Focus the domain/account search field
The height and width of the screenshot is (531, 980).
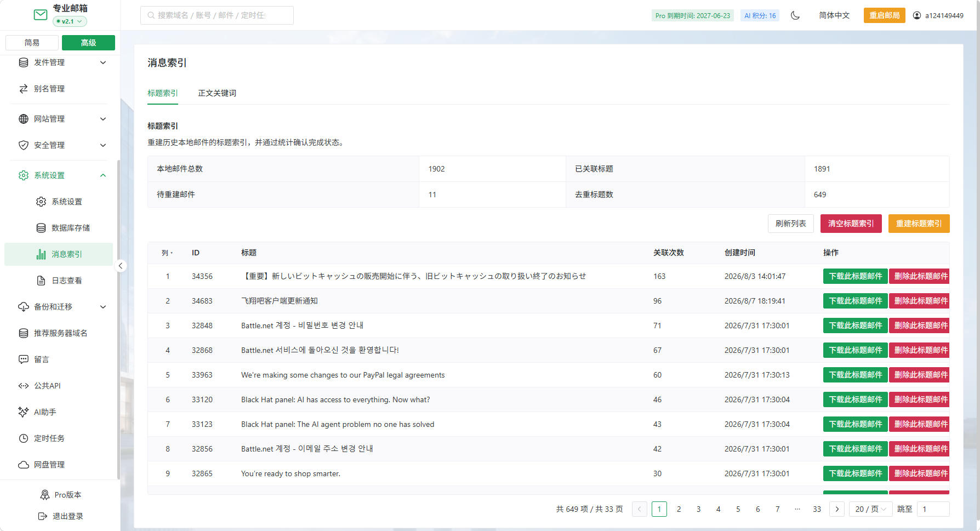[x=217, y=15]
